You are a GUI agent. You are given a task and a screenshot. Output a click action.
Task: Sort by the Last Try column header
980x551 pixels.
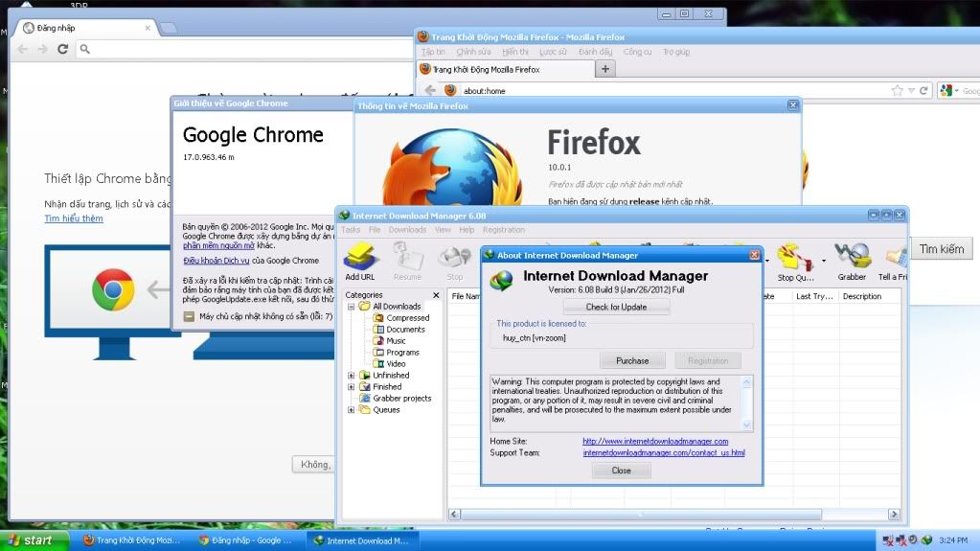pyautogui.click(x=814, y=296)
